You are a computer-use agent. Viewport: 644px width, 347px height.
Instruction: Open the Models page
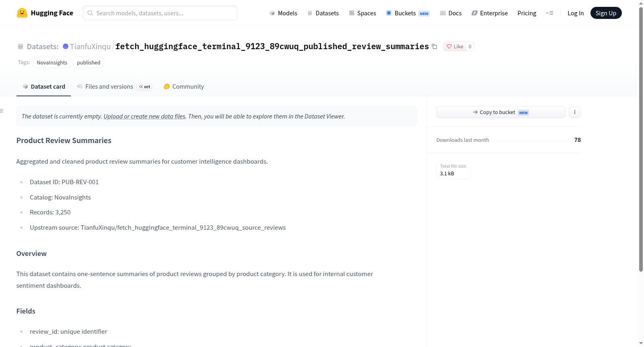click(283, 13)
